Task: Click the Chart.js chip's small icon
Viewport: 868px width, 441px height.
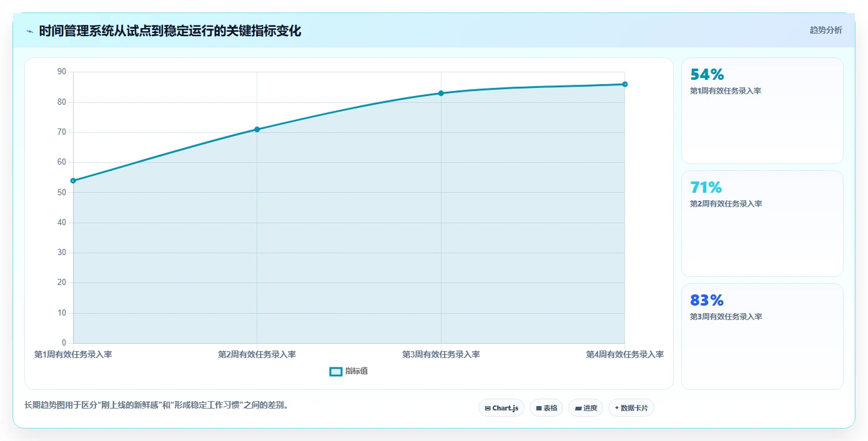Action: 488,409
